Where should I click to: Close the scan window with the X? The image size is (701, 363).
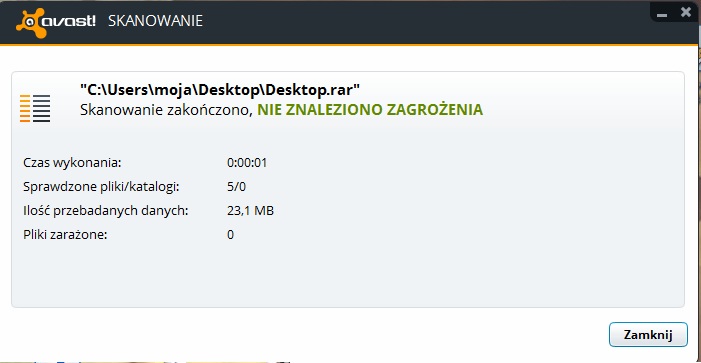coord(686,13)
